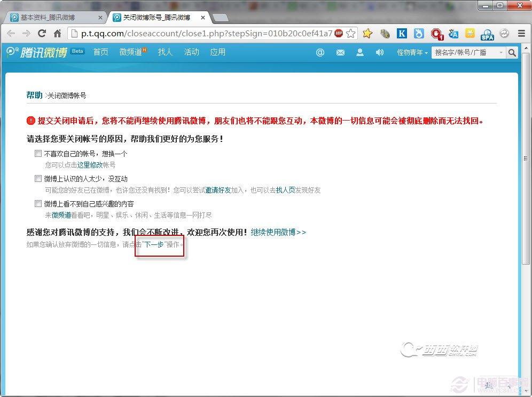Switch to the 基本资料_腾讯微博 tab
The height and width of the screenshot is (397, 532).
(54, 18)
